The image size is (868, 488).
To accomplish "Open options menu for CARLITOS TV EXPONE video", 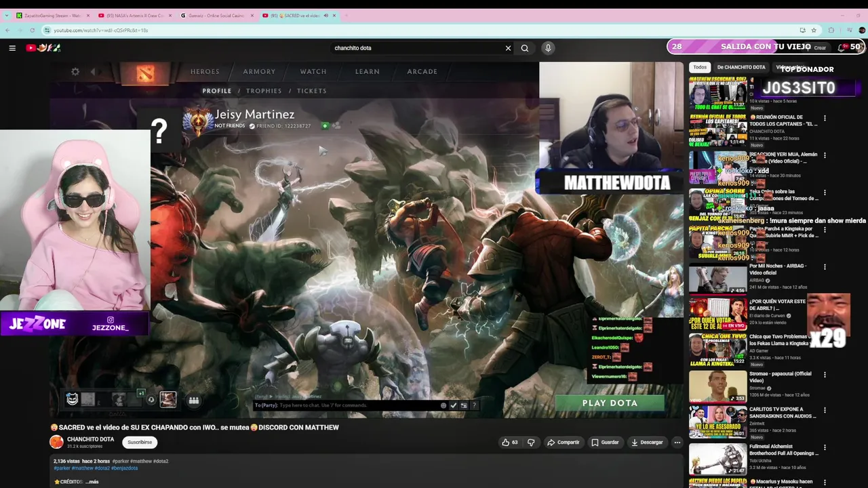I will (825, 410).
